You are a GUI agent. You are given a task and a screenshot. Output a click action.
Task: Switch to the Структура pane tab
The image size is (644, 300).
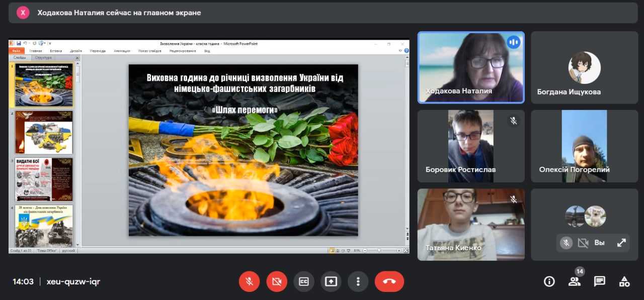tap(43, 58)
